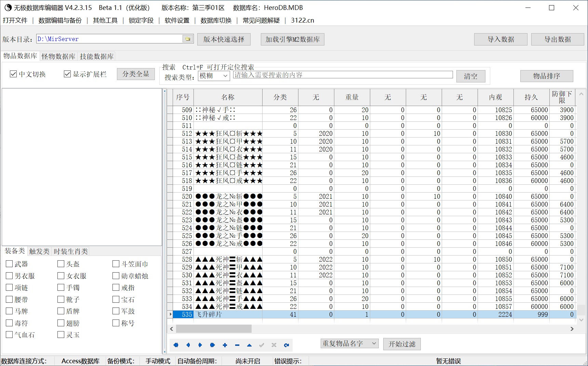588x366 pixels.
Task: Click the vertical scrollbar thumb near bottom
Action: [581, 309]
